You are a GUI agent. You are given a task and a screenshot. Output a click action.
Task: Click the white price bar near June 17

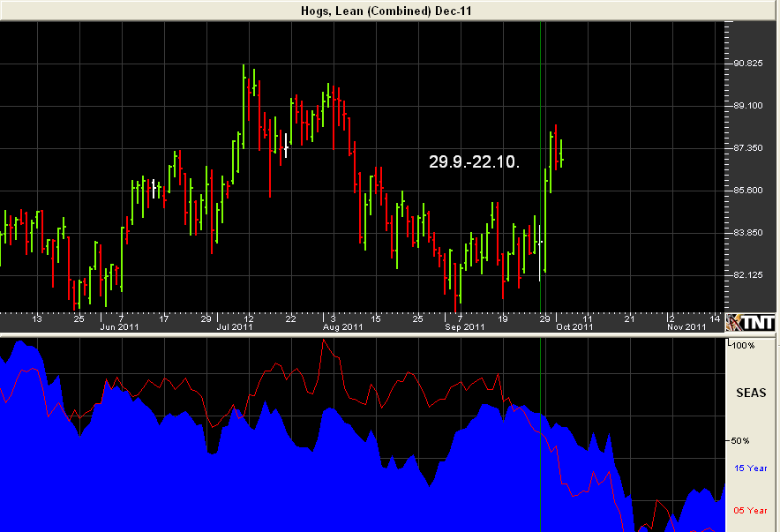click(x=154, y=189)
